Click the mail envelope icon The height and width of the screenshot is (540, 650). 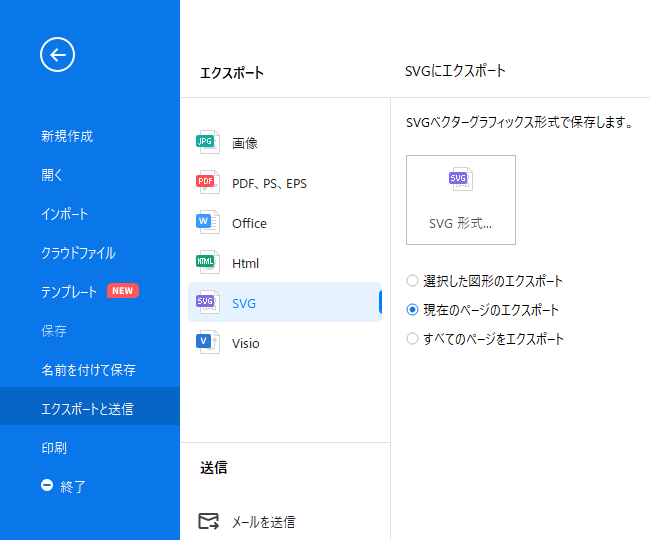click(208, 521)
